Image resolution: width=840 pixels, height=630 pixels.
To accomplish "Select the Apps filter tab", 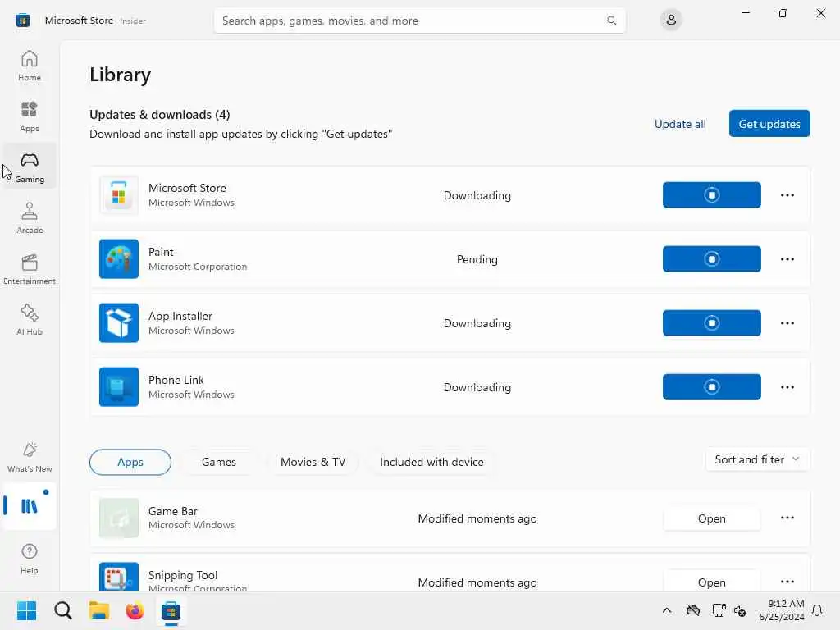I will coord(130,462).
